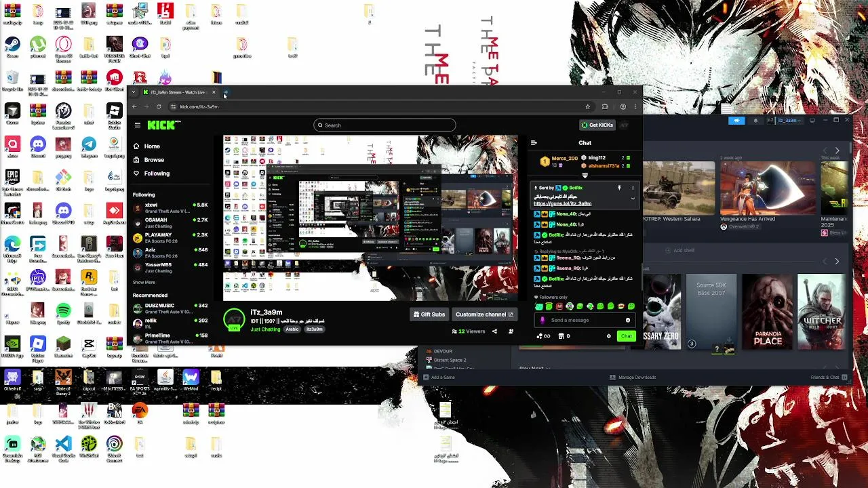Click the Kick logo
This screenshot has height=488, width=868.
click(x=164, y=125)
